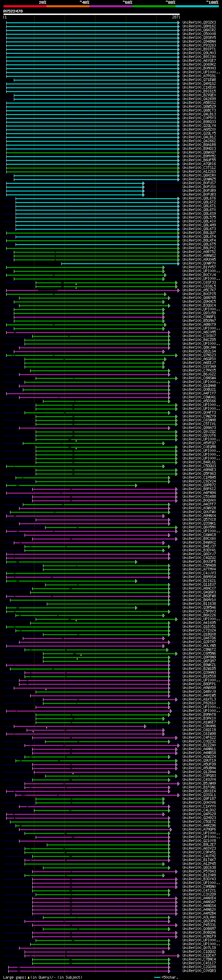
Task: Select hit label UniRef100_B8LQU7
Action: coord(199,233)
